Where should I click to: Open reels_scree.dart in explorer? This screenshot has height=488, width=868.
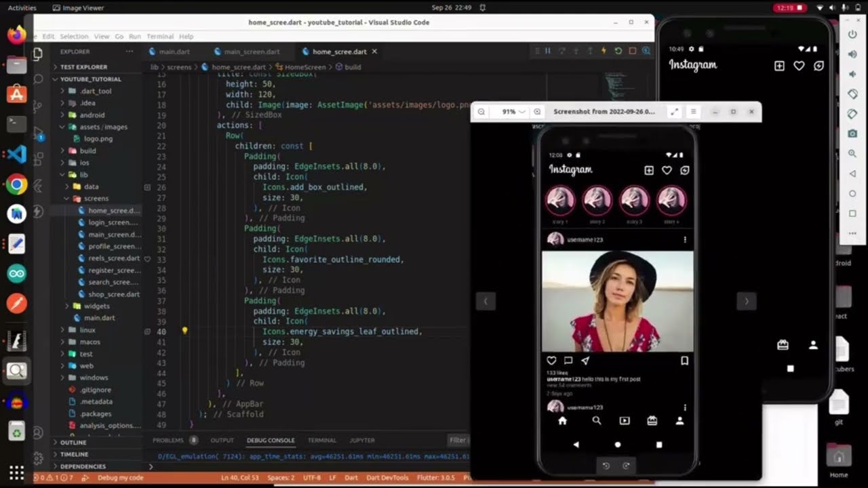click(x=114, y=258)
